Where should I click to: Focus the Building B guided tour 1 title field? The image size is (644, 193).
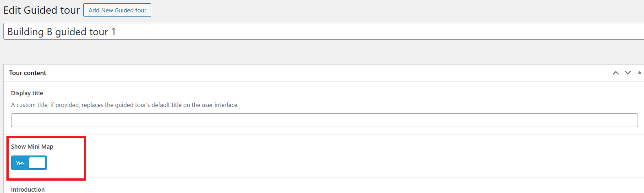[323, 32]
